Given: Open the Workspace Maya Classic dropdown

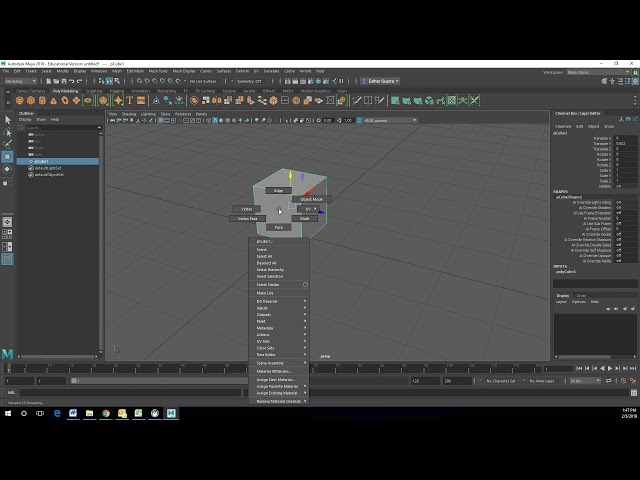Looking at the screenshot, I should click(598, 72).
